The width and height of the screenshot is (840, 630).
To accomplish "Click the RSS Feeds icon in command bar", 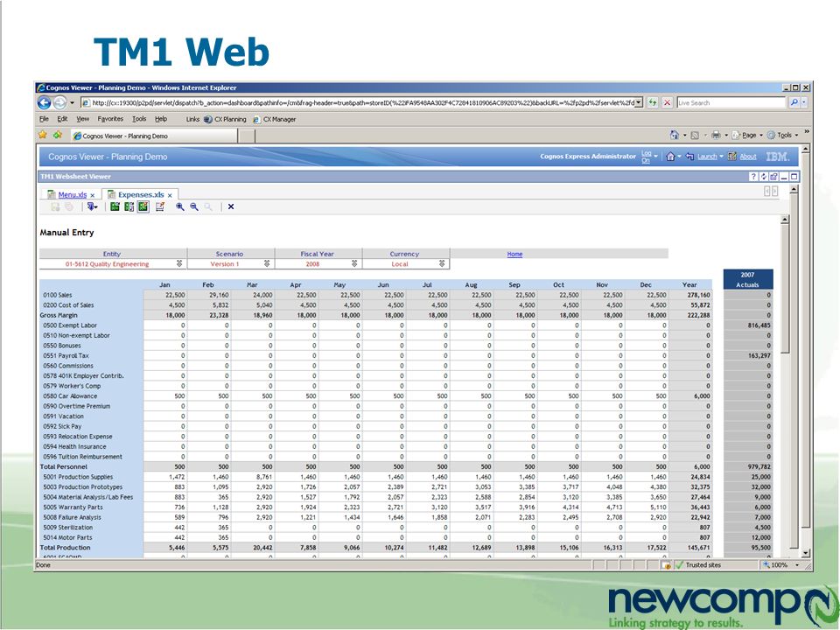I will [695, 135].
